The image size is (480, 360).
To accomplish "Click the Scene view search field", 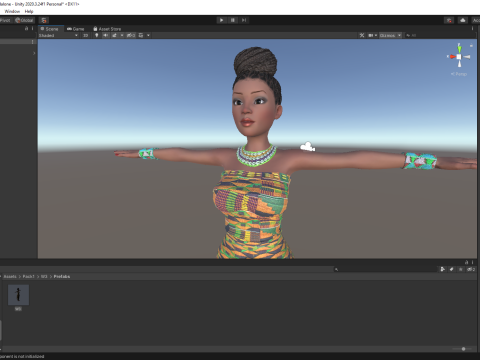I will point(440,35).
